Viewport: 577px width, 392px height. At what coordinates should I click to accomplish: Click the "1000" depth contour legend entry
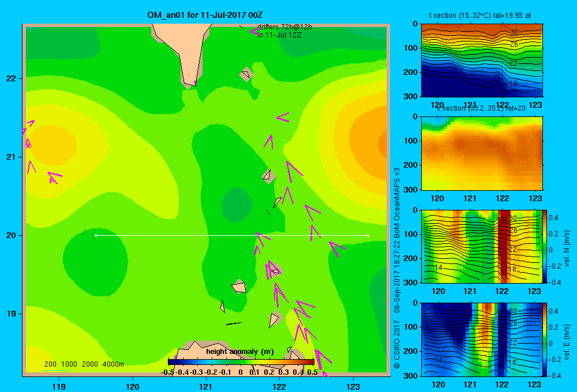[69, 364]
